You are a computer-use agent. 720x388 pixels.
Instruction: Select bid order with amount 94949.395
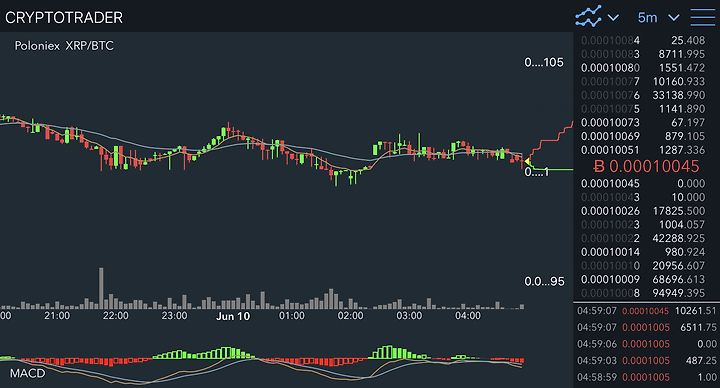[x=643, y=293]
